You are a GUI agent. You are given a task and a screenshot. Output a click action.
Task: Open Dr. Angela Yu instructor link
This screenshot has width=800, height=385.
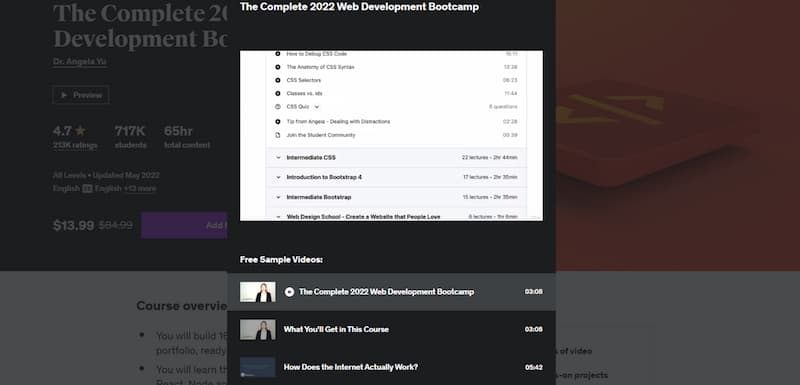pos(80,61)
